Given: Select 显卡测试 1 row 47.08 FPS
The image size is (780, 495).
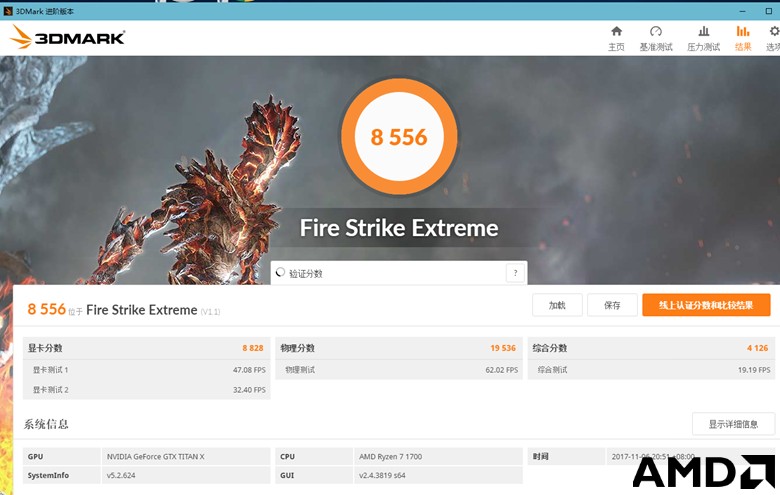Looking at the screenshot, I should tap(146, 370).
